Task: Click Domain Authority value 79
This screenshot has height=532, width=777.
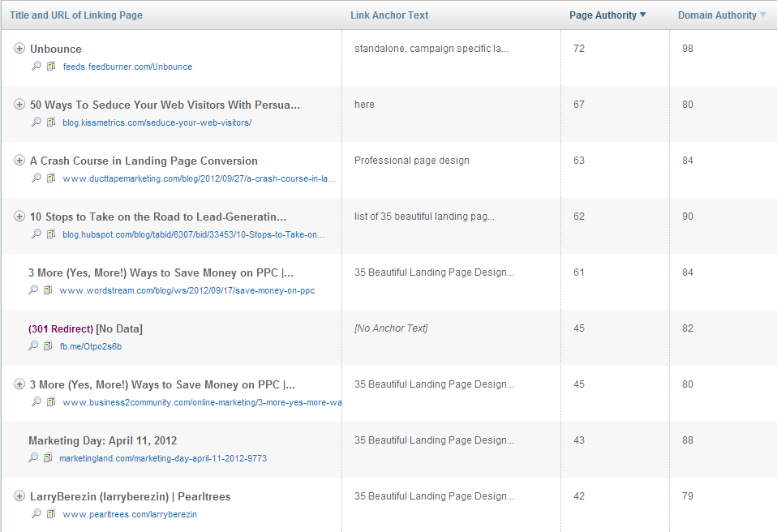Action: tap(687, 496)
